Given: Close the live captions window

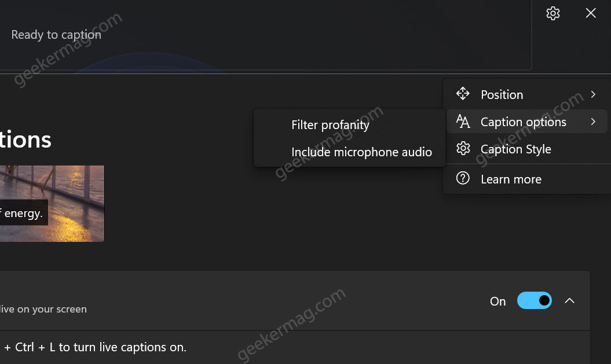Looking at the screenshot, I should [590, 13].
